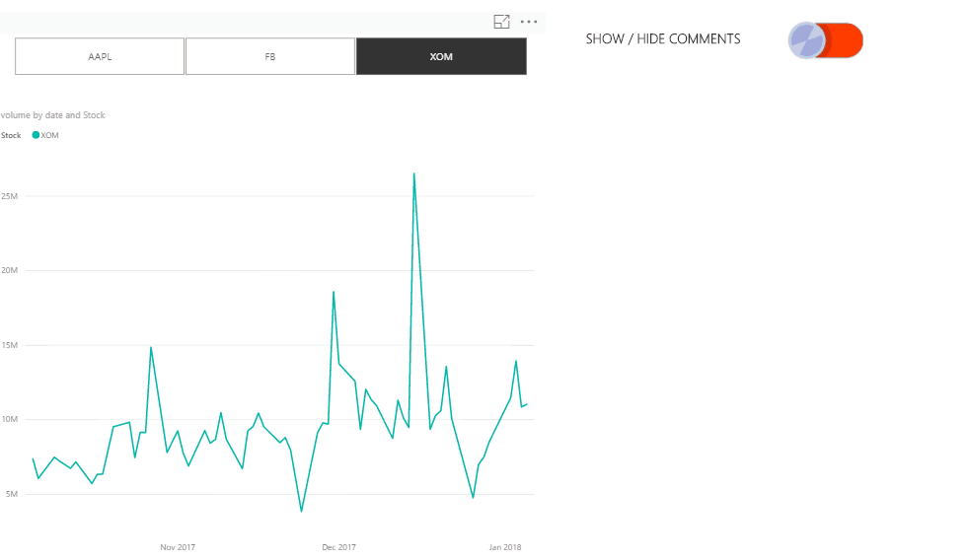Image resolution: width=967 pixels, height=560 pixels.
Task: Click the SHOW / HIDE COMMENTS label
Action: [x=663, y=38]
